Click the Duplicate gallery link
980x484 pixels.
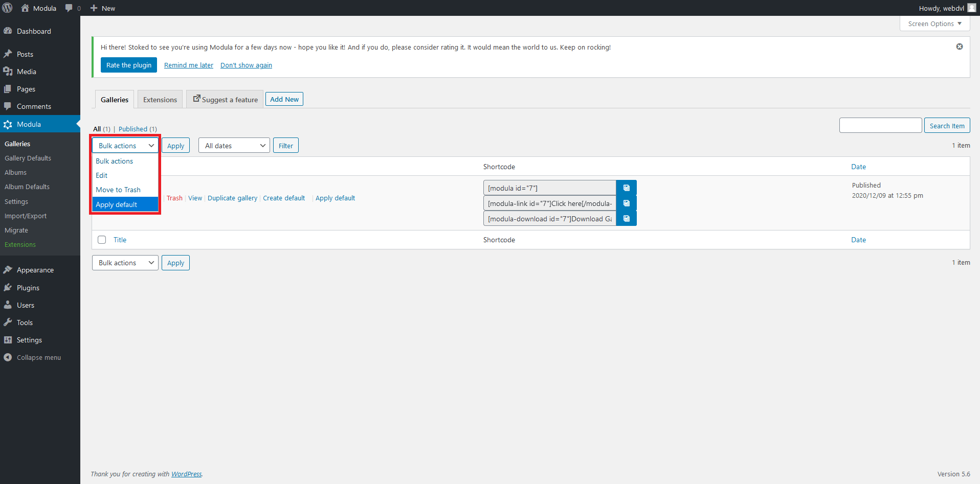tap(232, 198)
